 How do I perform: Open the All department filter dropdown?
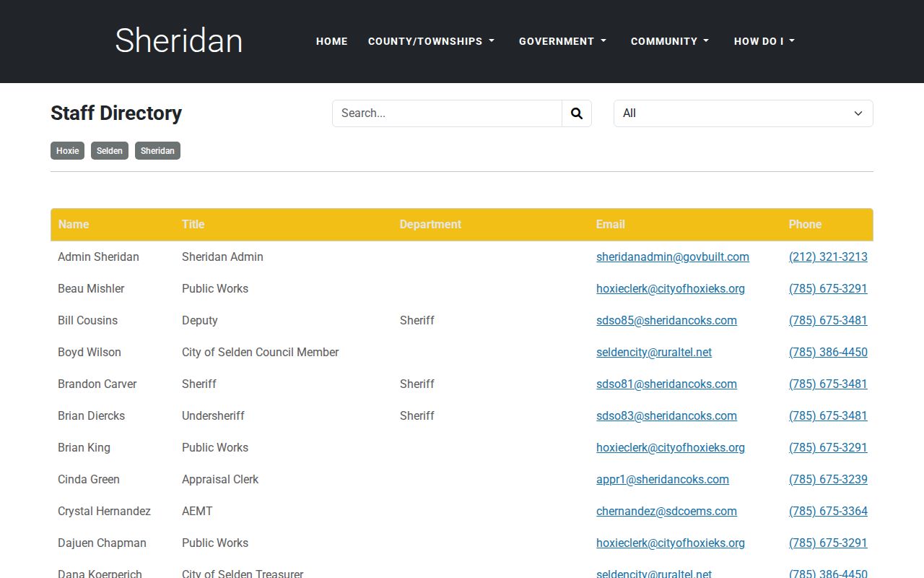pos(744,113)
